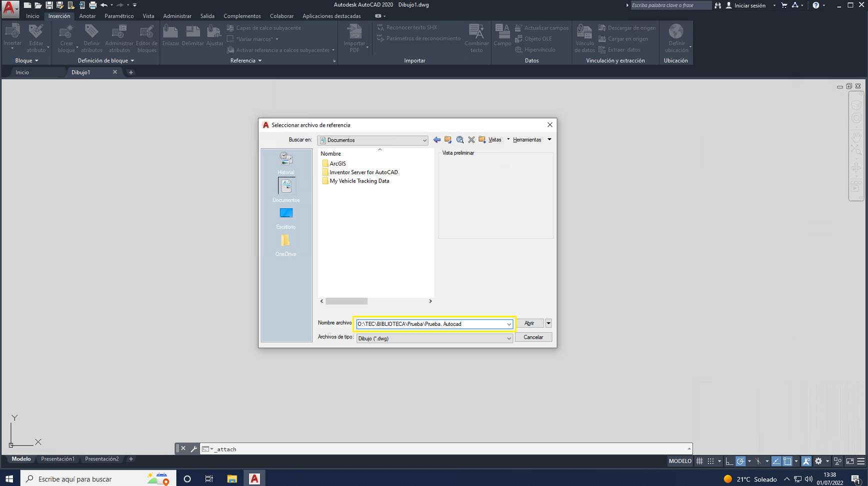The height and width of the screenshot is (486, 868).
Task: Toggle clean screen mode
Action: (x=850, y=461)
